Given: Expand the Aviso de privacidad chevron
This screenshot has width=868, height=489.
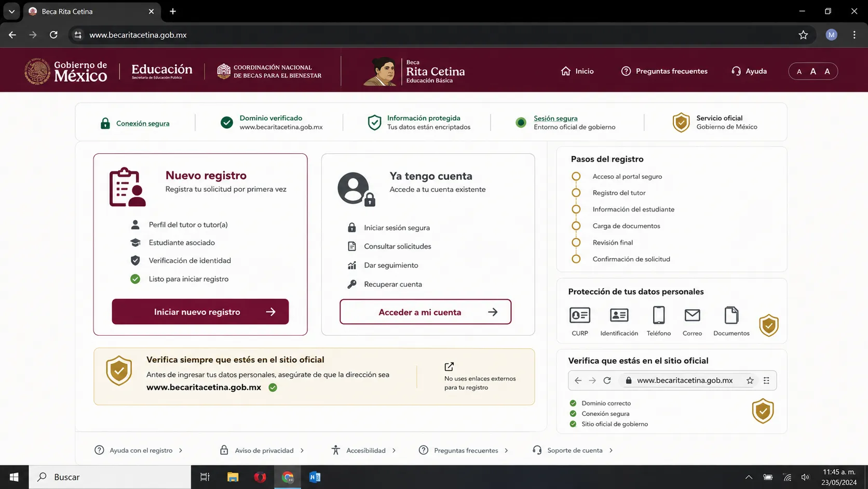Looking at the screenshot, I should tap(302, 451).
